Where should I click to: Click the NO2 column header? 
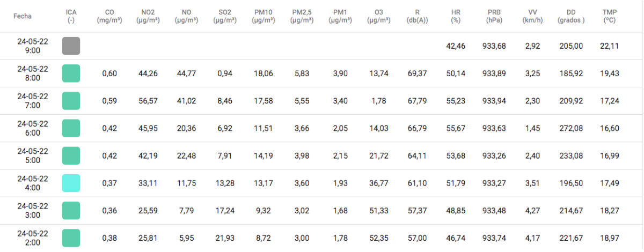pos(148,16)
